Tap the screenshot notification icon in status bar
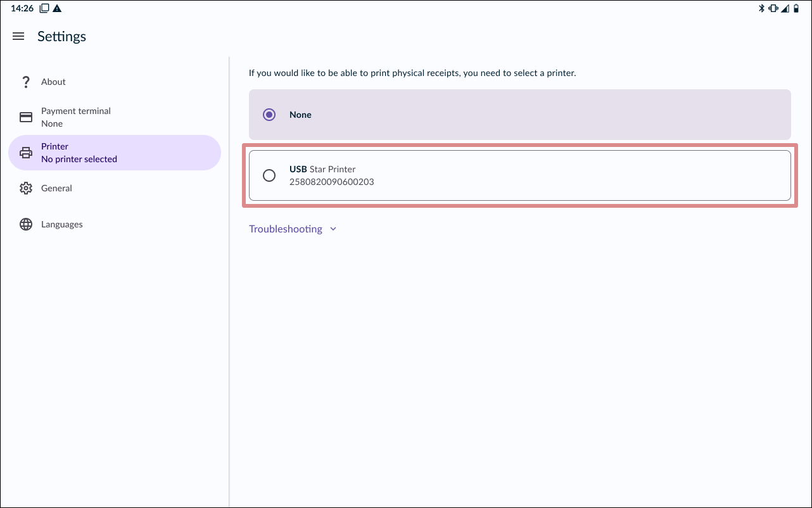Image resolution: width=812 pixels, height=508 pixels. 44,8
